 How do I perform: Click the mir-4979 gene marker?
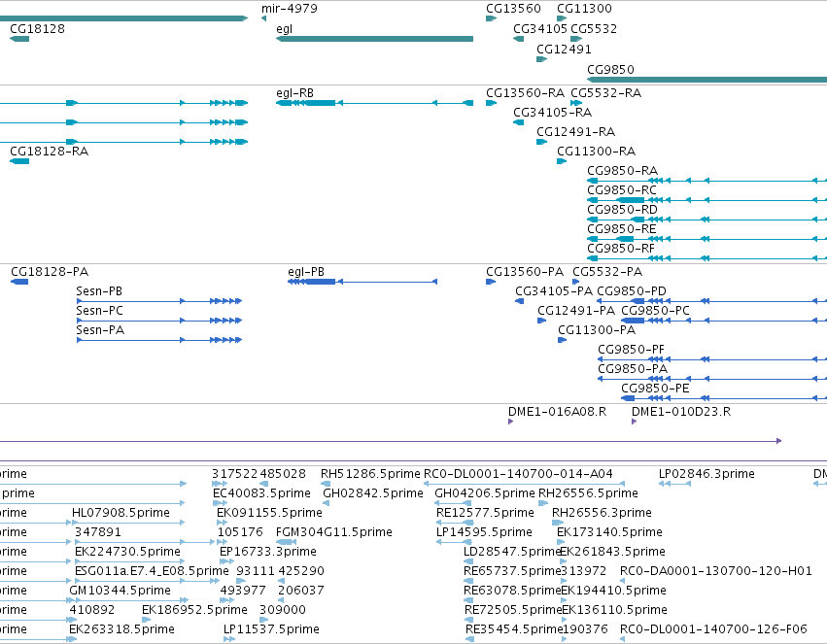[263, 19]
